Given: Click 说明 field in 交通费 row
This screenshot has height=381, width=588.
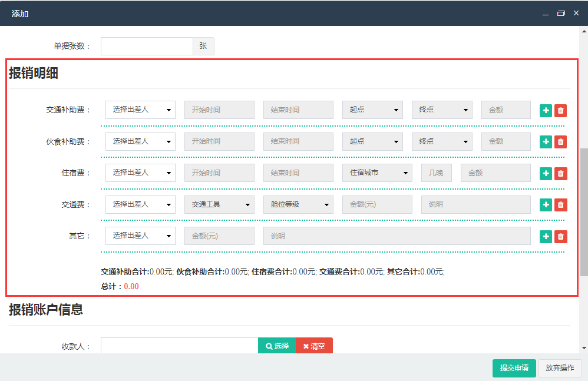Looking at the screenshot, I should (476, 204).
